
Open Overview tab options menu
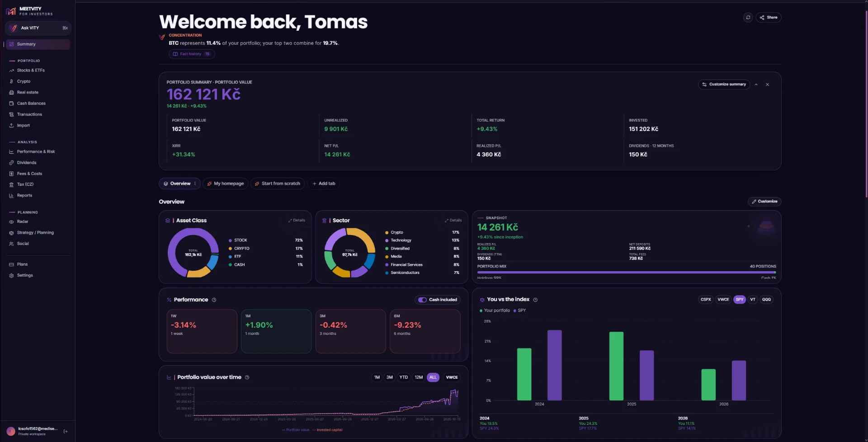point(195,183)
